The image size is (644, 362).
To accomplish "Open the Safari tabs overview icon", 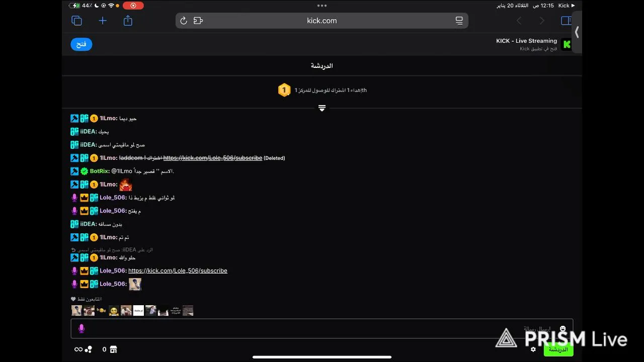I will click(76, 21).
